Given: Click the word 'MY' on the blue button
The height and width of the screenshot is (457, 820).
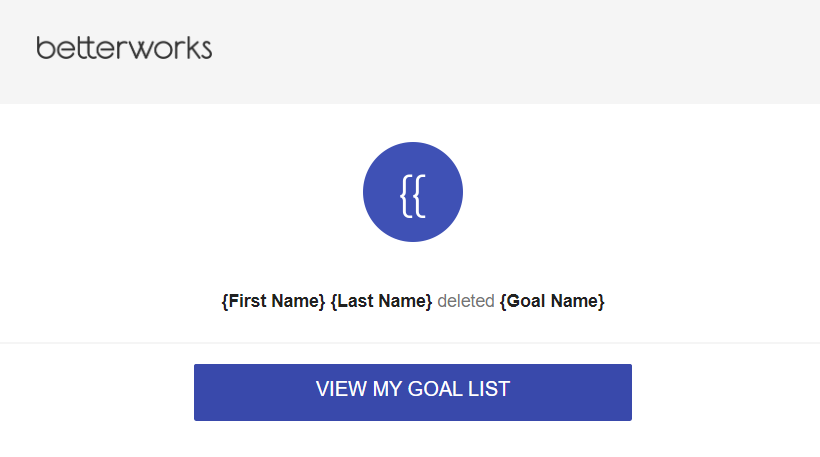Looking at the screenshot, I should click(x=387, y=389).
